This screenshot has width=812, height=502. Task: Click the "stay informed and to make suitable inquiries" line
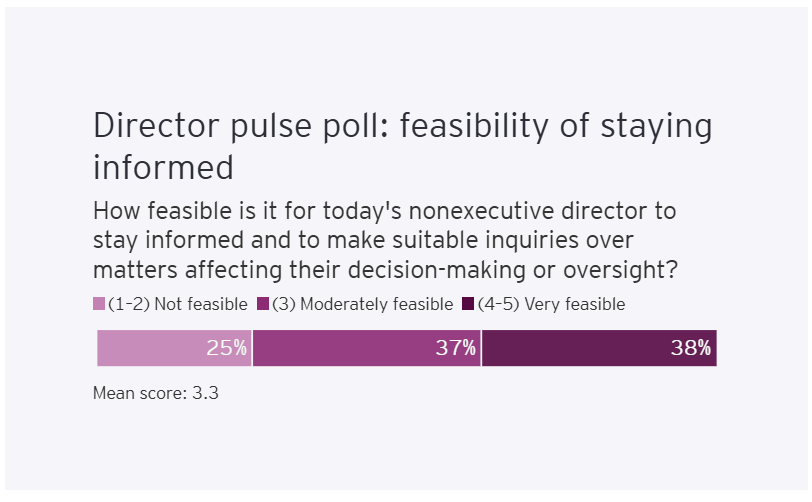coord(370,241)
